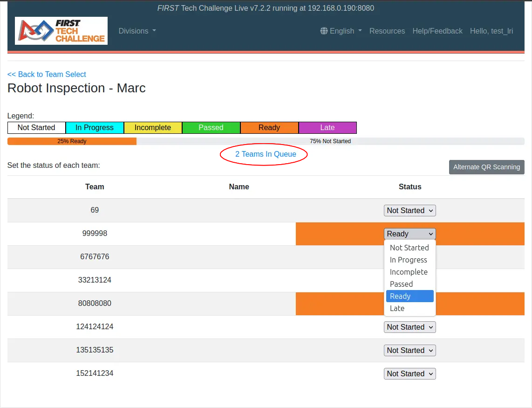Click the Hello, test_lri user link
Image resolution: width=532 pixels, height=408 pixels.
(491, 31)
